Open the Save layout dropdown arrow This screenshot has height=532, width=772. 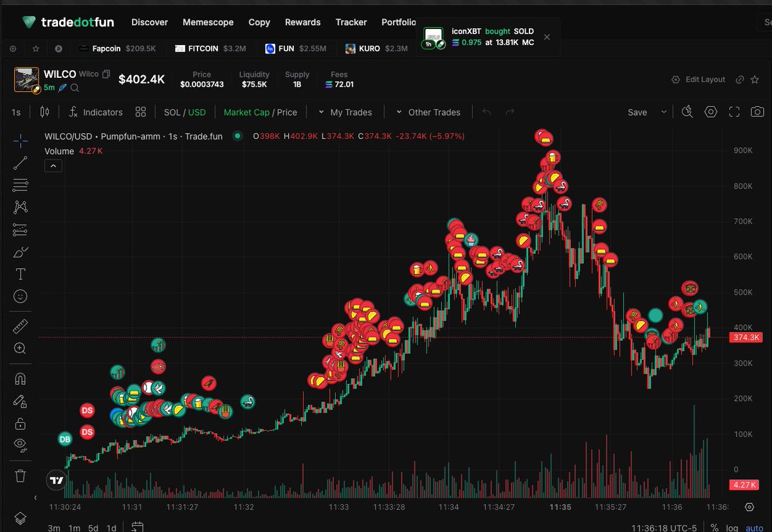664,112
